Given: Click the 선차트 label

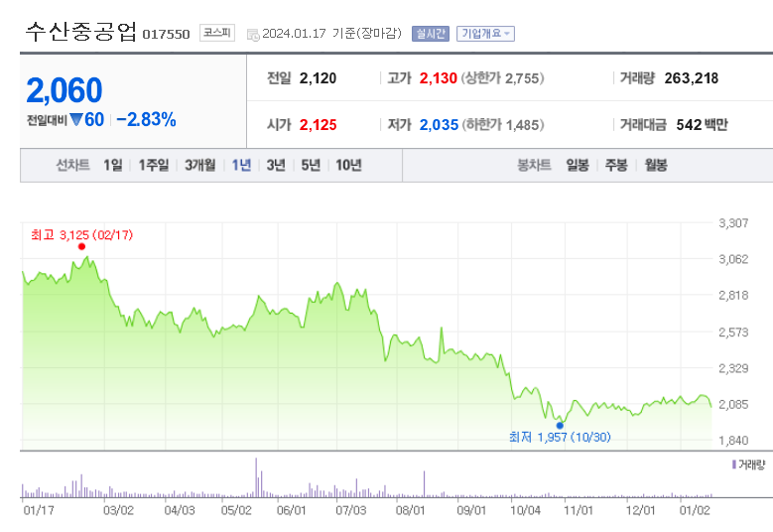Looking at the screenshot, I should pyautogui.click(x=73, y=165).
